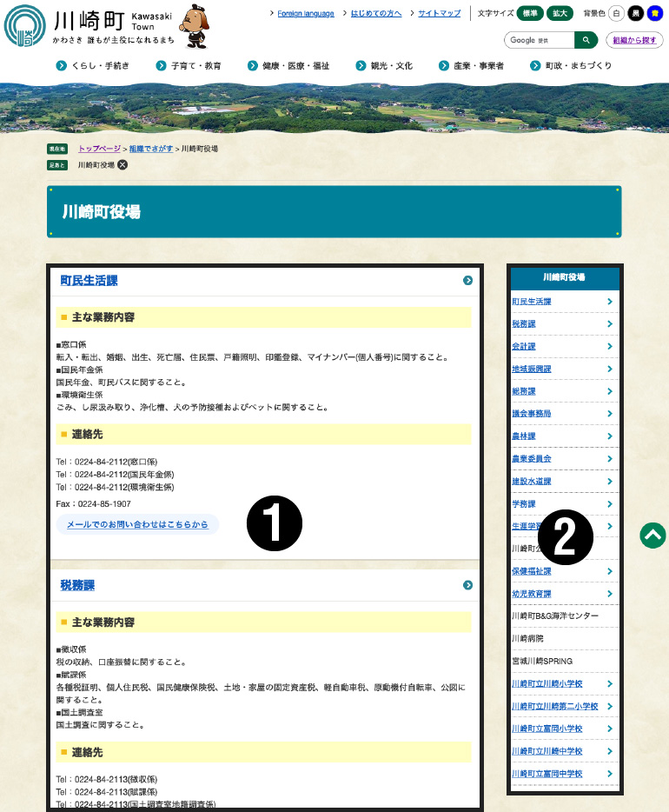Click the chevron next to 川崎町立川崎第二小学校
Screen dimensions: 669x812
pyautogui.click(x=610, y=706)
